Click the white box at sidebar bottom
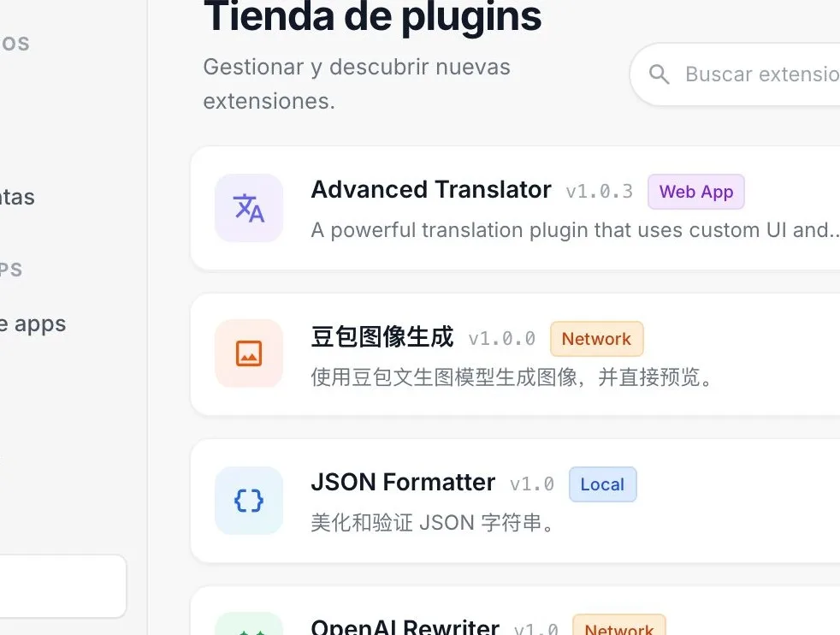Image resolution: width=840 pixels, height=635 pixels. coord(62,586)
